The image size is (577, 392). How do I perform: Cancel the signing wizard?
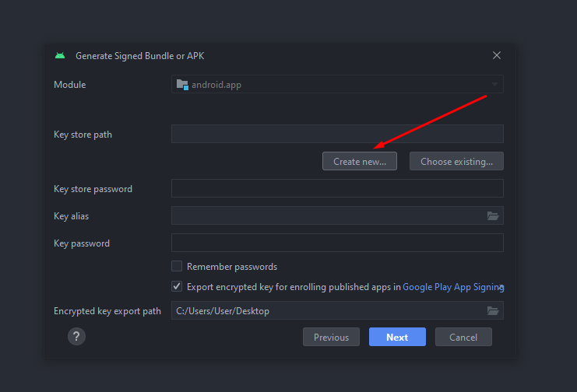click(463, 337)
